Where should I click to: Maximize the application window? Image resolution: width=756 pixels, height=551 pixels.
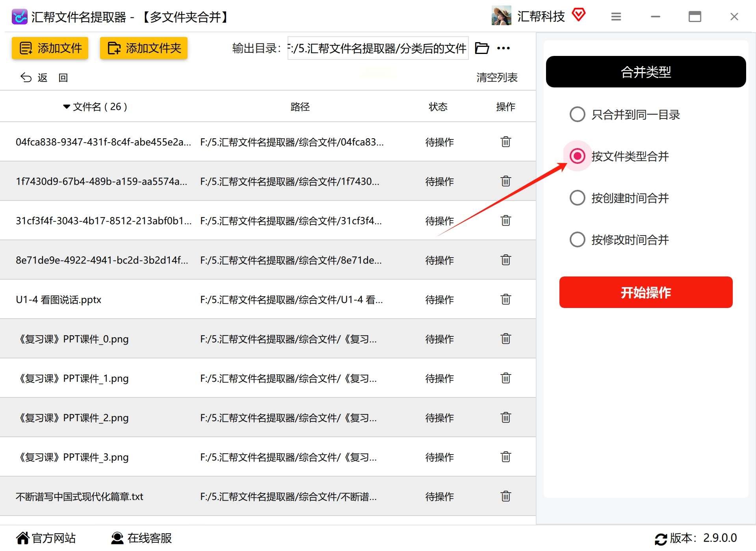click(695, 17)
